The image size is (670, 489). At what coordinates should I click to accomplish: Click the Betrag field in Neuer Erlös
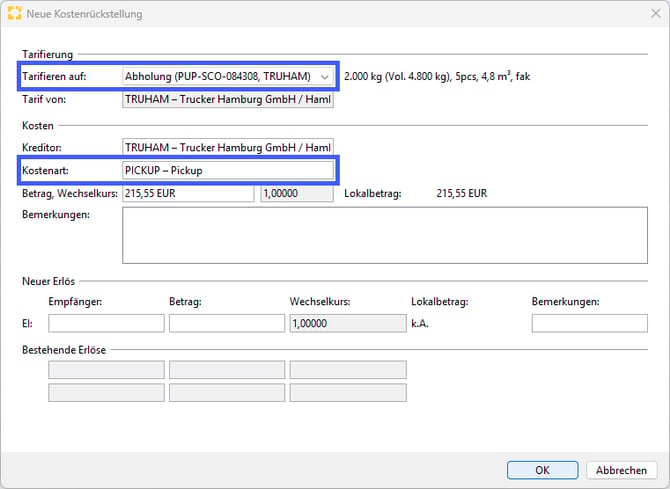pos(227,324)
